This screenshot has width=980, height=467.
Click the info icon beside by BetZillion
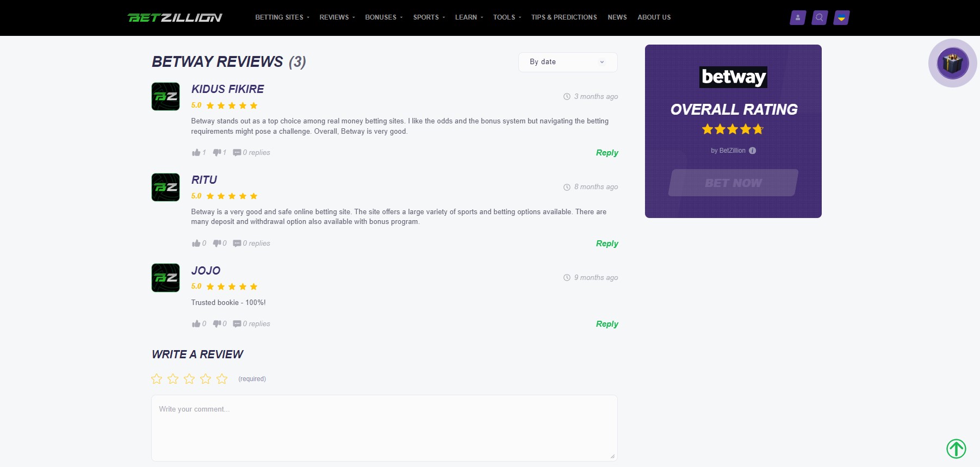coord(752,151)
